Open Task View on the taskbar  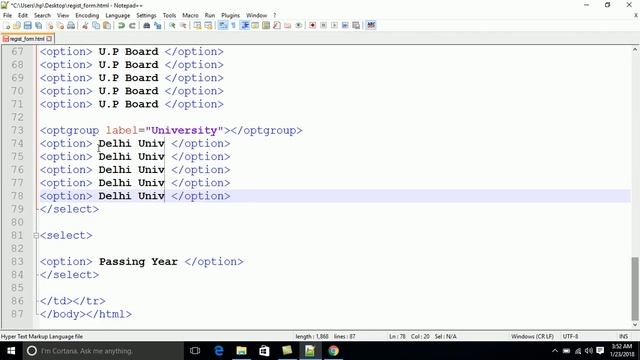click(x=195, y=351)
